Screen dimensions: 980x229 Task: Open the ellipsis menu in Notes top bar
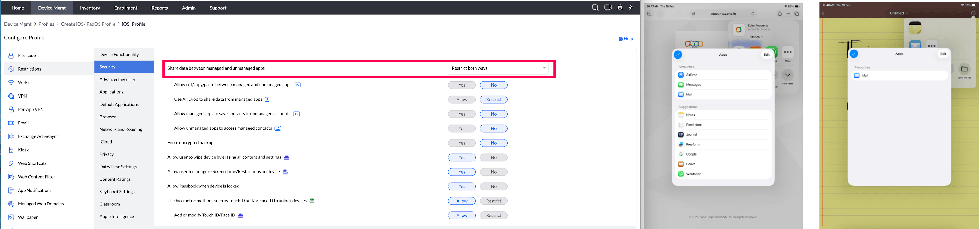pyautogui.click(x=973, y=13)
